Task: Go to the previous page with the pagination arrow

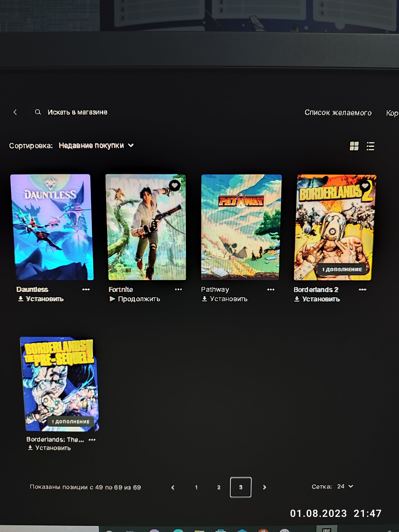Action: [173, 487]
